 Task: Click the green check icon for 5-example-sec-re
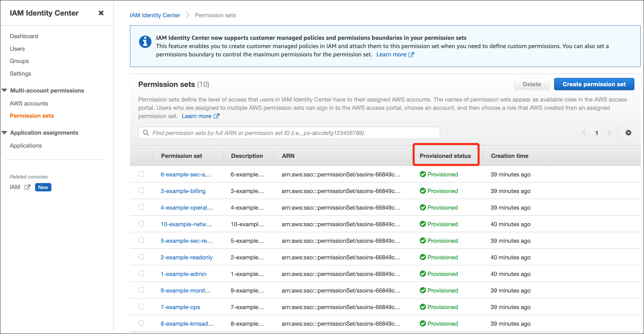[422, 240]
